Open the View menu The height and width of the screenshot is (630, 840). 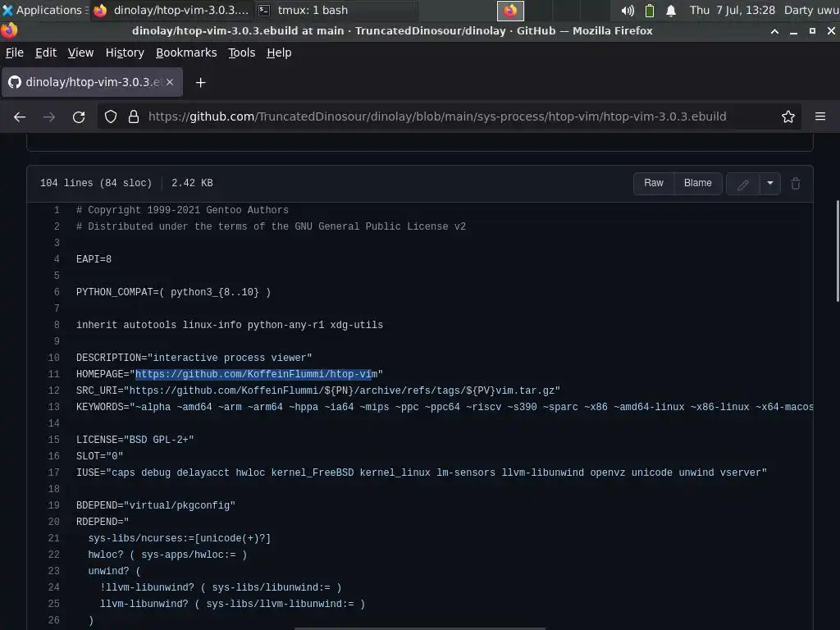(80, 52)
